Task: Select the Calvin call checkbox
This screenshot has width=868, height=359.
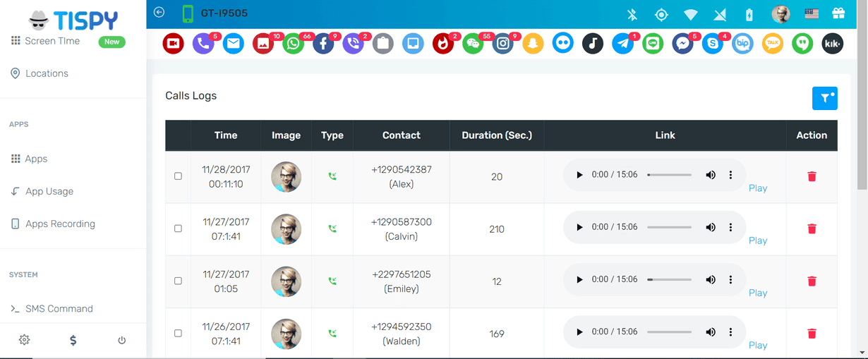Action: (178, 229)
